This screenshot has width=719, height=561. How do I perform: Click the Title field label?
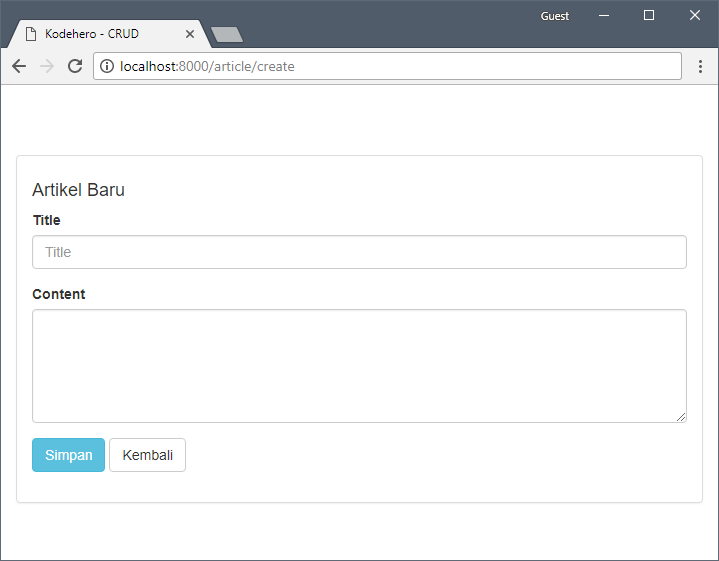click(47, 220)
